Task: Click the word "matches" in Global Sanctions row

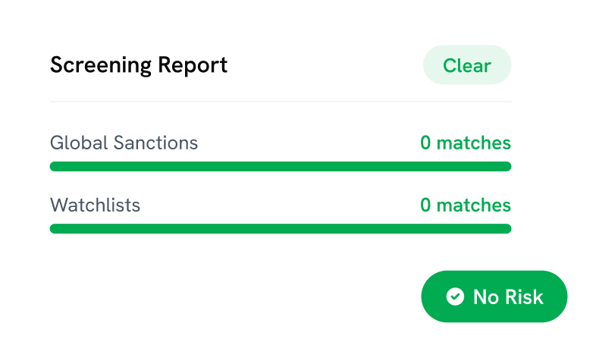Action: [x=474, y=143]
